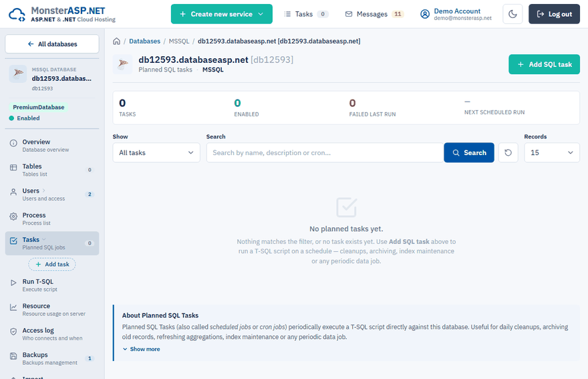588x379 pixels.
Task: Go to home via breadcrumb house icon
Action: (x=117, y=41)
